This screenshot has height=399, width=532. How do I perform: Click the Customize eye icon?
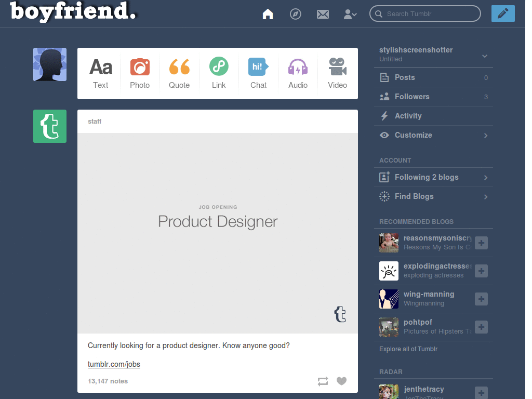(x=384, y=135)
